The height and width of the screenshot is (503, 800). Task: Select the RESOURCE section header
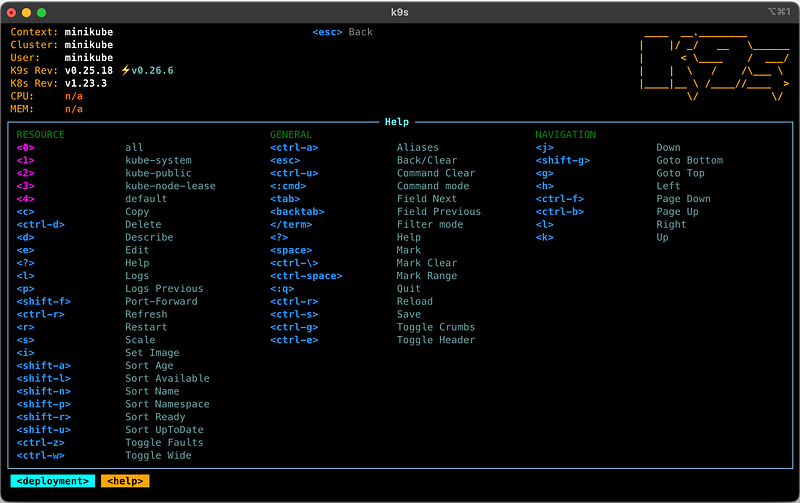click(40, 135)
